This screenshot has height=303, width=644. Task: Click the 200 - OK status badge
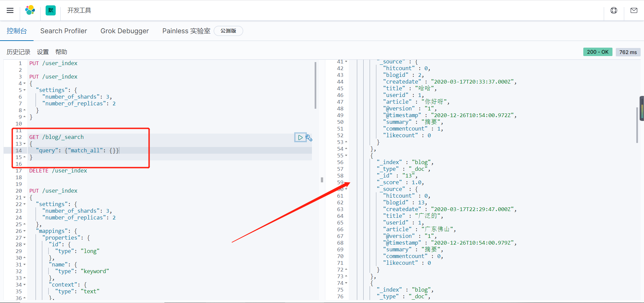pyautogui.click(x=598, y=52)
